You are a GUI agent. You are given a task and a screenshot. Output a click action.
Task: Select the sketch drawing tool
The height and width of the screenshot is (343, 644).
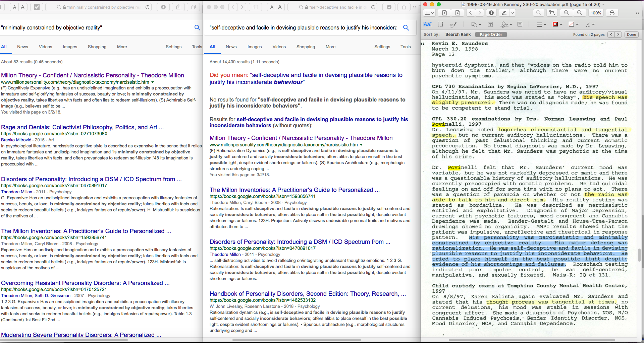[453, 24]
